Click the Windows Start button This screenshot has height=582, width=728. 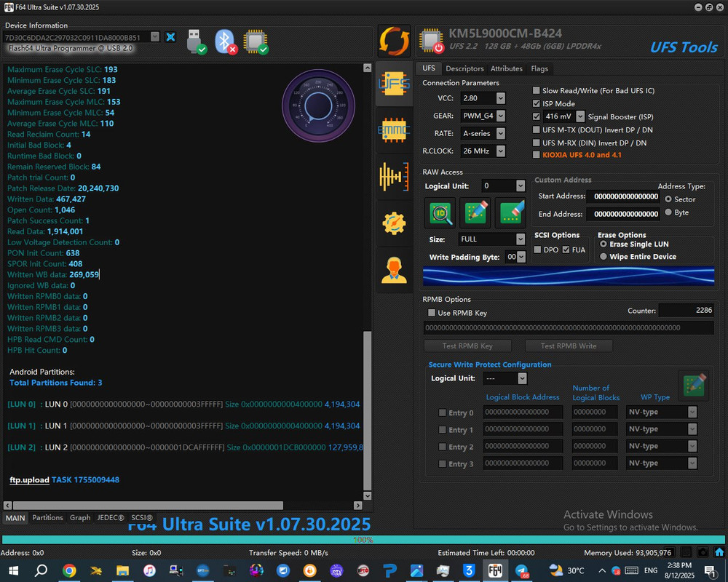(13, 570)
